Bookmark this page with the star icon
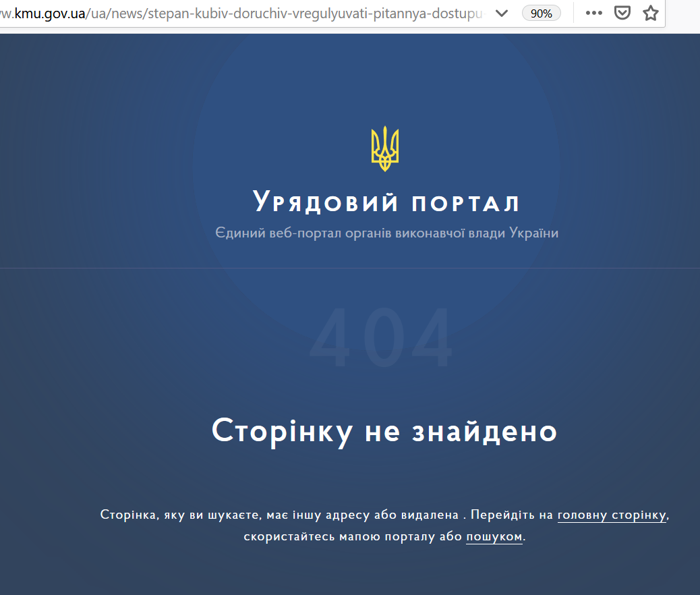The width and height of the screenshot is (700, 595). pyautogui.click(x=650, y=13)
